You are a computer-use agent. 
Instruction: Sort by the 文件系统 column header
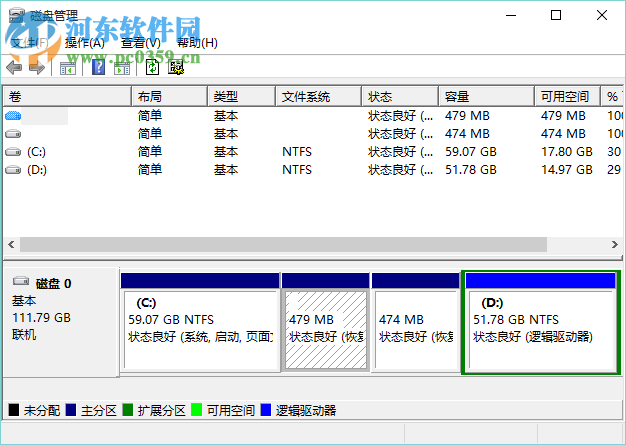tap(319, 96)
